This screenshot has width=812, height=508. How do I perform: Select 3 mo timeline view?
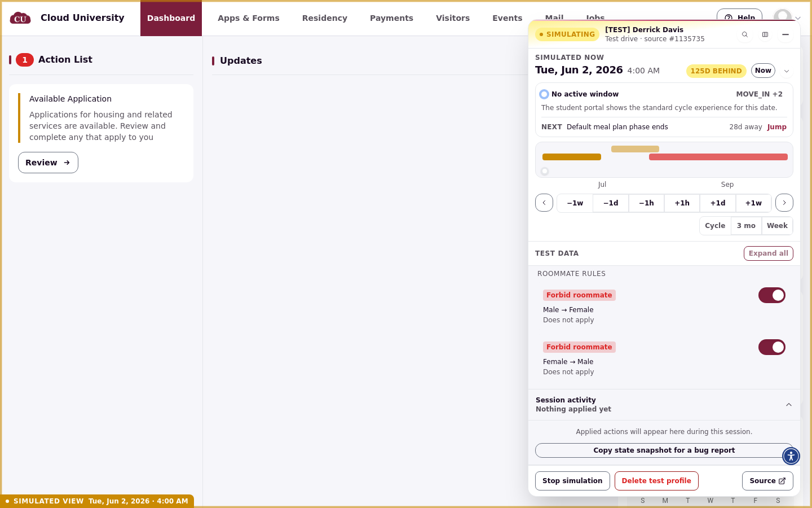click(746, 226)
